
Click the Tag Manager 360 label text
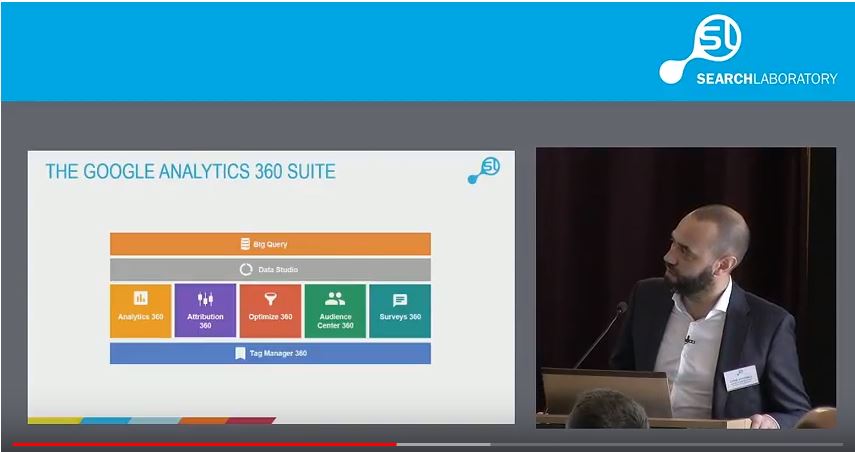278,353
